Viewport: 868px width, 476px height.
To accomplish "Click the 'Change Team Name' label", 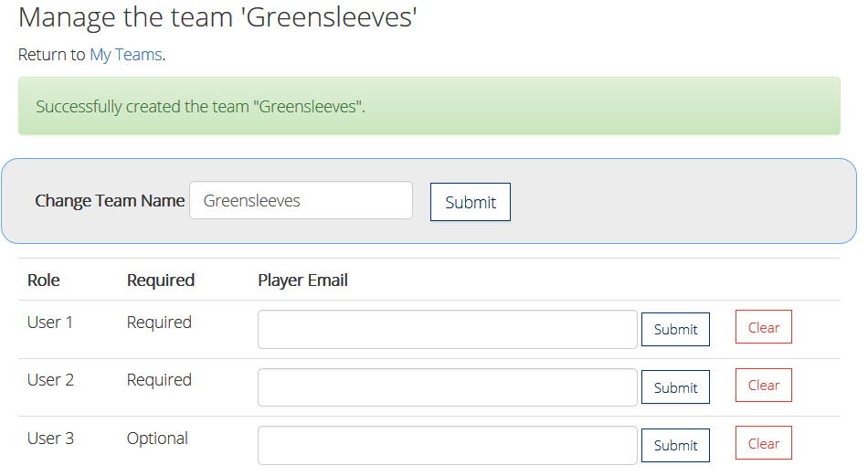I will (110, 201).
